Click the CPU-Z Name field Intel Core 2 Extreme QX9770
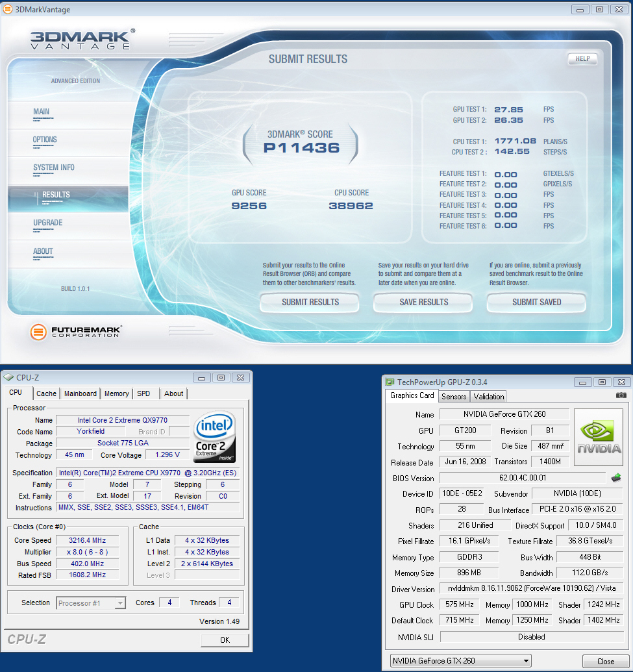The width and height of the screenshot is (633, 672). coord(123,420)
